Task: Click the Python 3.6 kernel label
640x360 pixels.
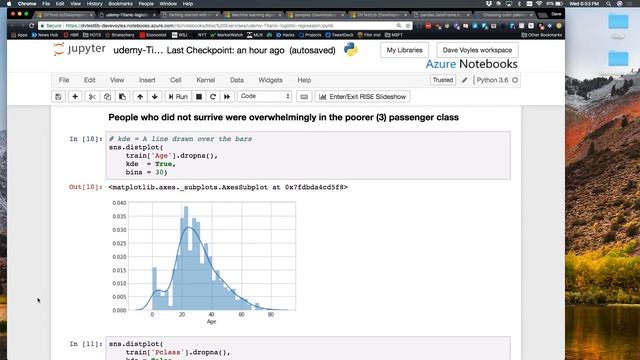Action: pyautogui.click(x=492, y=80)
